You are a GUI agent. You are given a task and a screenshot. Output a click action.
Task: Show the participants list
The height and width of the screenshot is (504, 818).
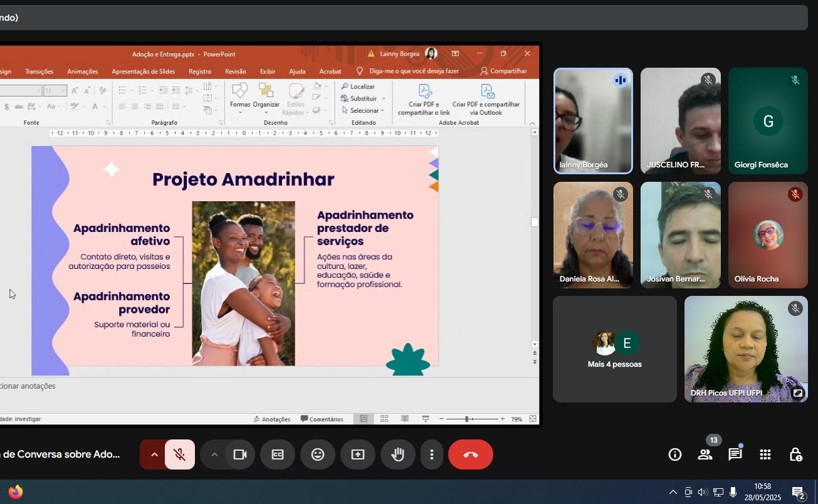pos(705,454)
